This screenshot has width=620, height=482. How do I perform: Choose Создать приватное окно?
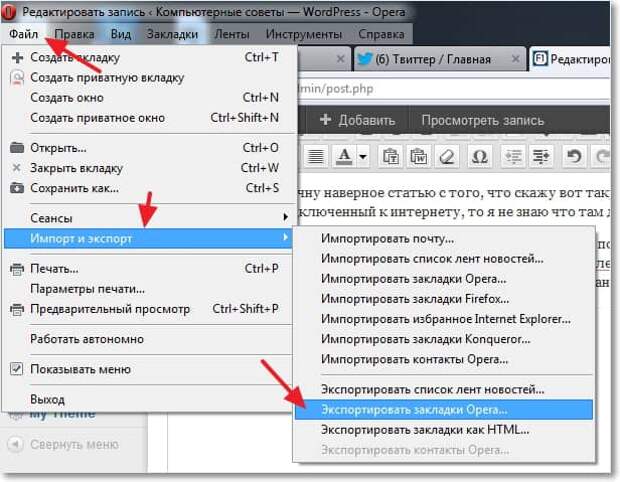click(148, 118)
